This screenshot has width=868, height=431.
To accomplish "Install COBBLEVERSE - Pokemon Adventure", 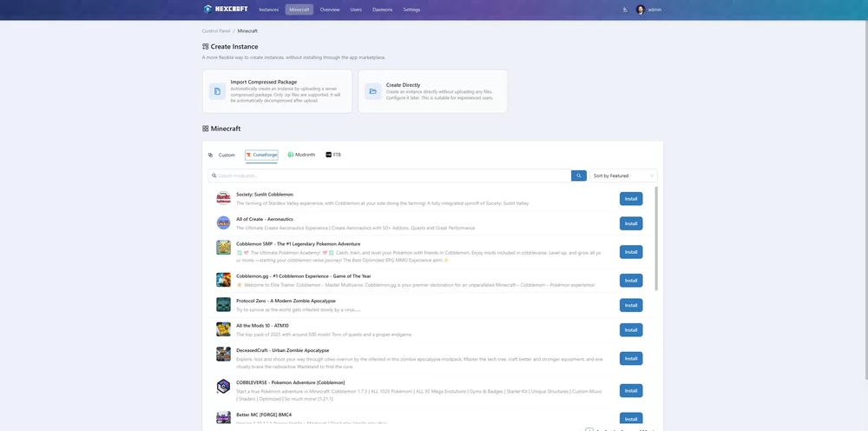I will point(631,390).
